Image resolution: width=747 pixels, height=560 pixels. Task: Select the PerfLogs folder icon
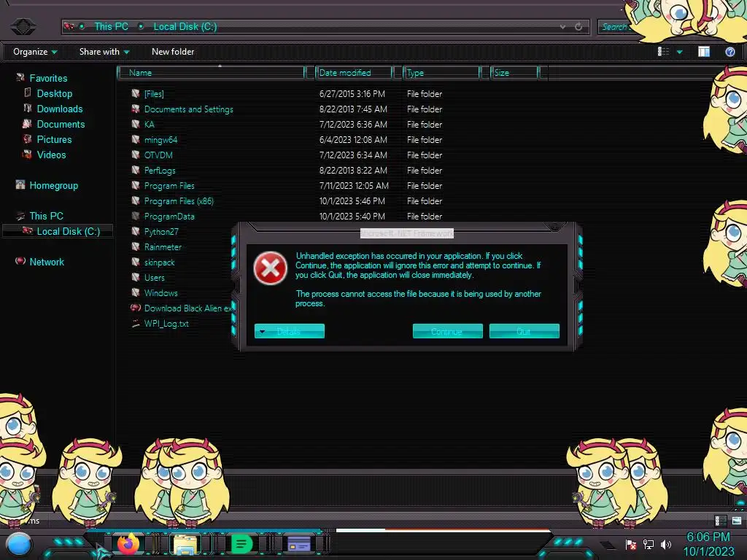pyautogui.click(x=136, y=170)
